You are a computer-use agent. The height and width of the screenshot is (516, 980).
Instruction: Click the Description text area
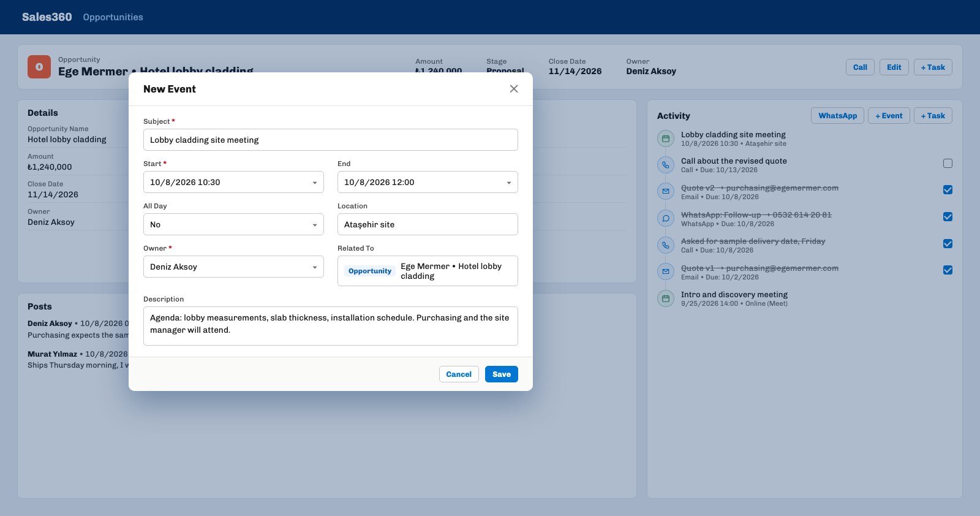tap(331, 326)
